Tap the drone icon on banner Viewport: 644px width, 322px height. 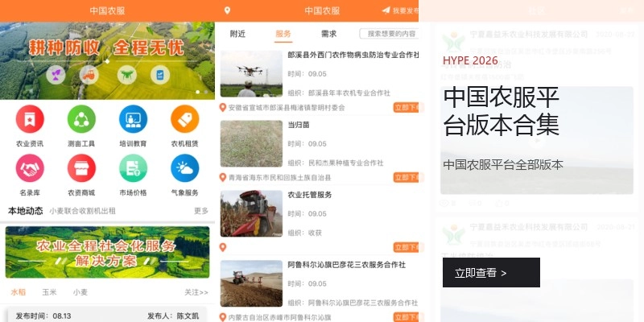(127, 75)
